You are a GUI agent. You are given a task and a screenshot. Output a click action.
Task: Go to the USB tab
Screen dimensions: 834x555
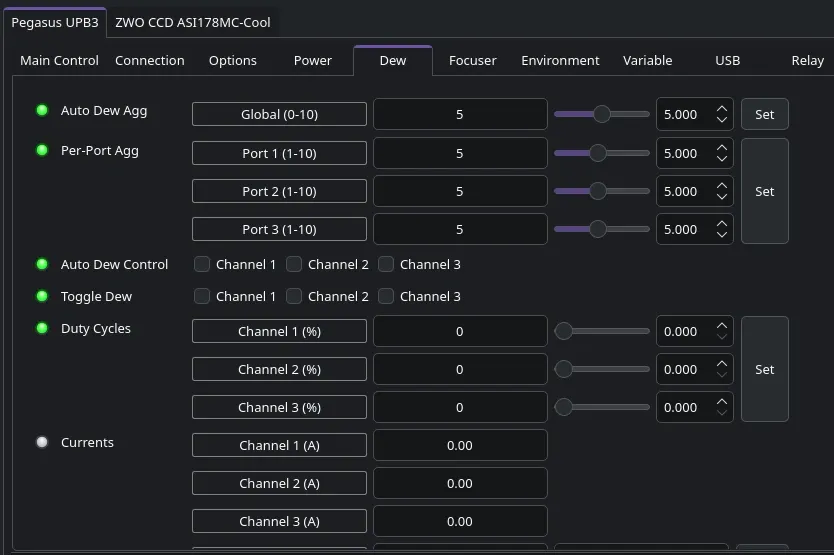[727, 61]
